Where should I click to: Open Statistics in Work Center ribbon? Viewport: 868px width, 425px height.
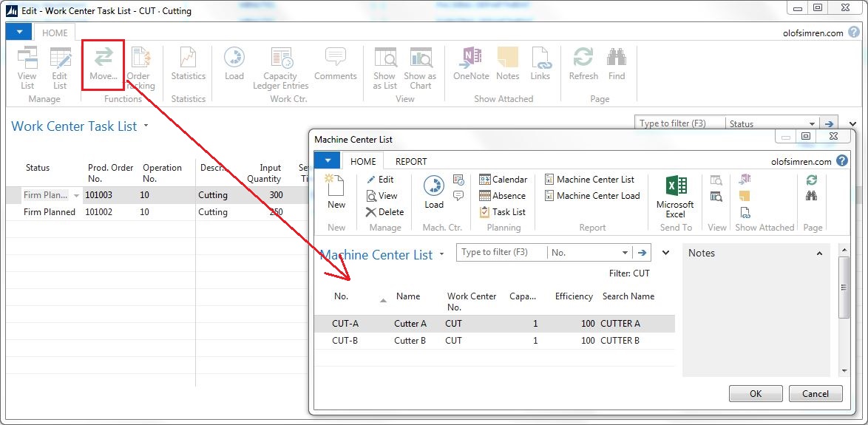189,64
